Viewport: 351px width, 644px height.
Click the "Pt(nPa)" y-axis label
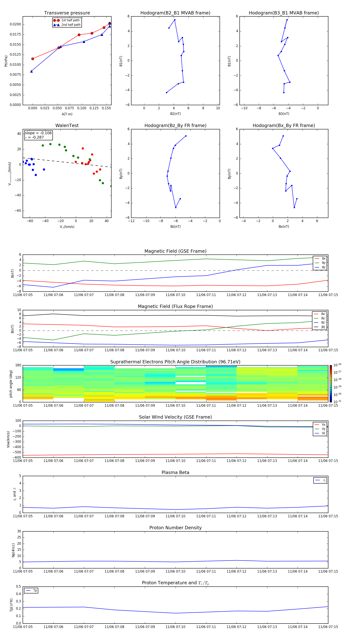pyautogui.click(x=6, y=61)
